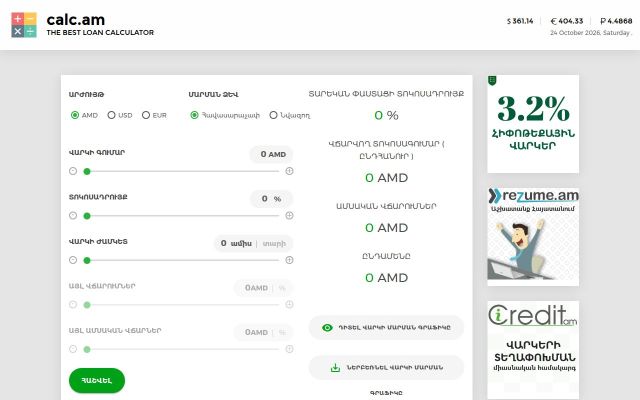The image size is (640, 400).
Task: Click THE BEST LOAN CALCULATOR tagline
Action: tap(100, 33)
